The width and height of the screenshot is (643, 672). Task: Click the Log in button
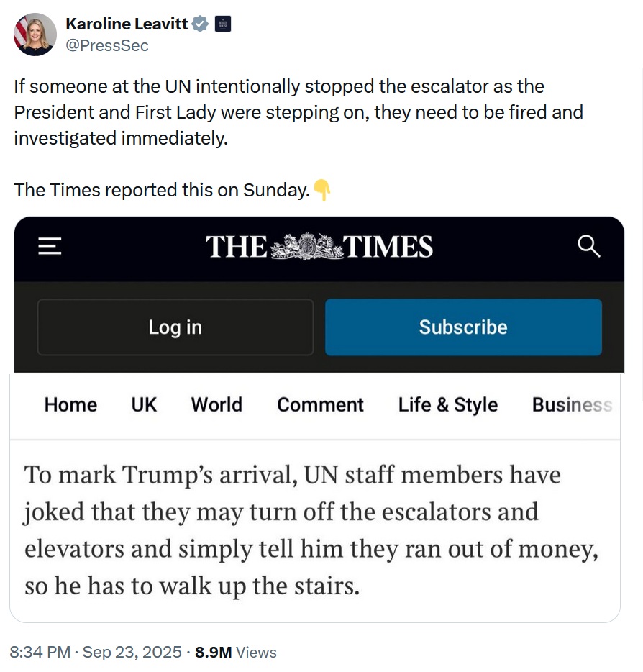coord(175,327)
